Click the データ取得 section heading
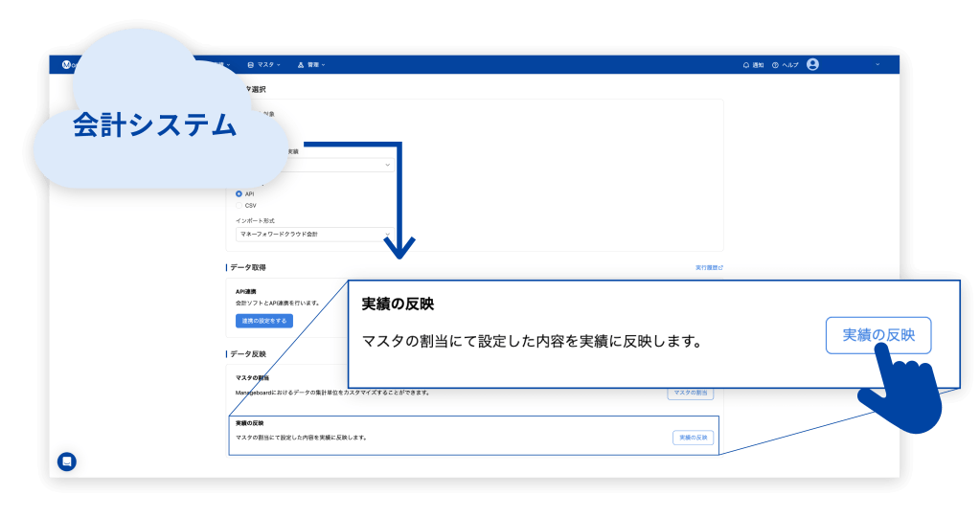Viewport: 980px width, 518px height. coord(248,267)
